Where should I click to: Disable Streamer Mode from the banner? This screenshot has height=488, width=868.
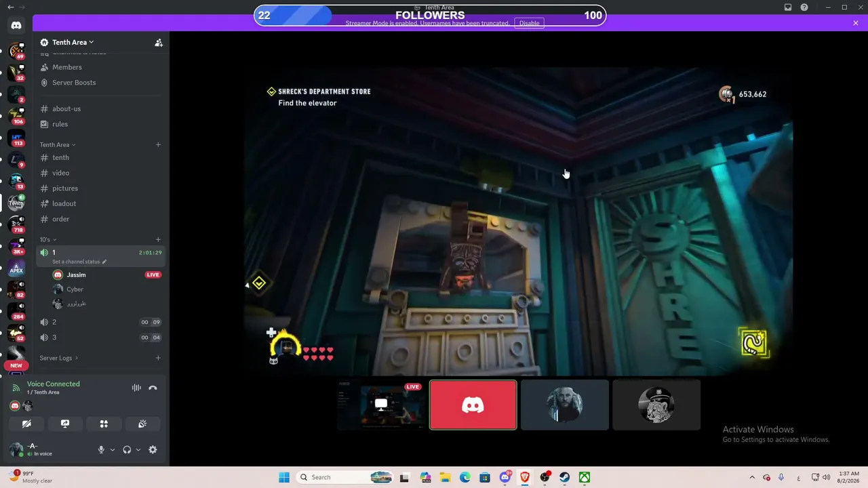[529, 23]
